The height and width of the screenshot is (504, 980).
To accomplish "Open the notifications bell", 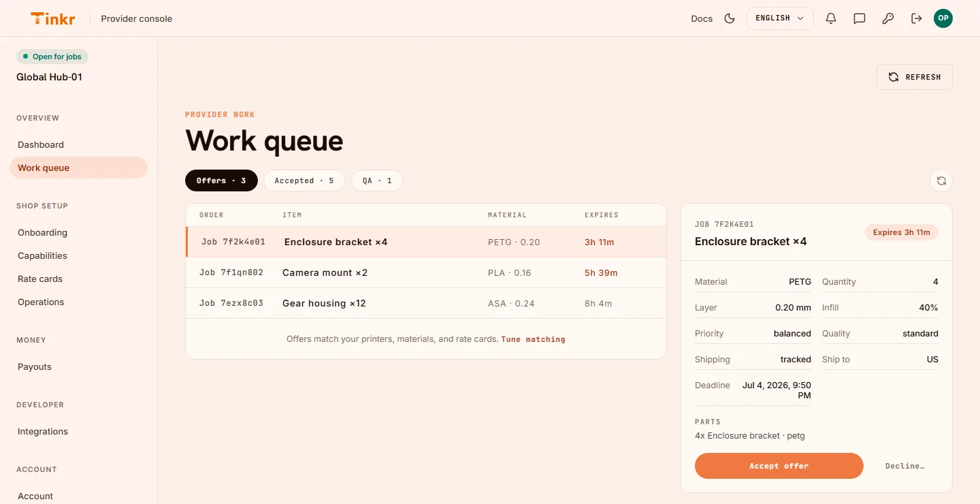I will tap(831, 18).
